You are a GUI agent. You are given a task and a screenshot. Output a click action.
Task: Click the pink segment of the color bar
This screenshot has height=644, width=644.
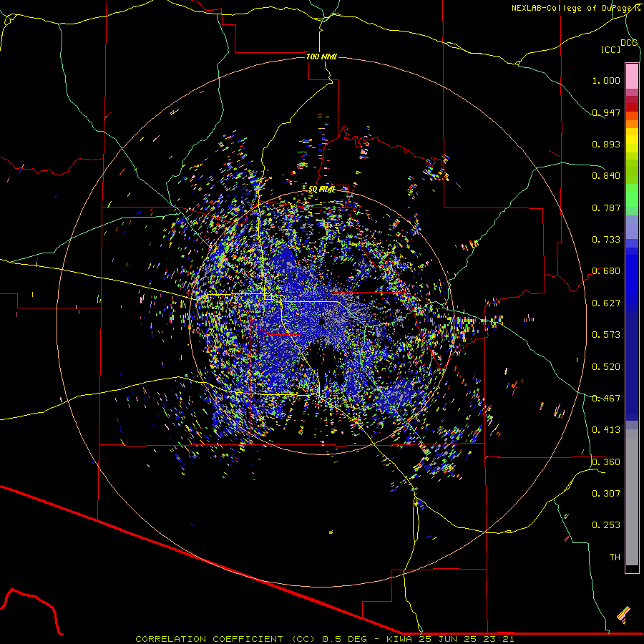632,76
